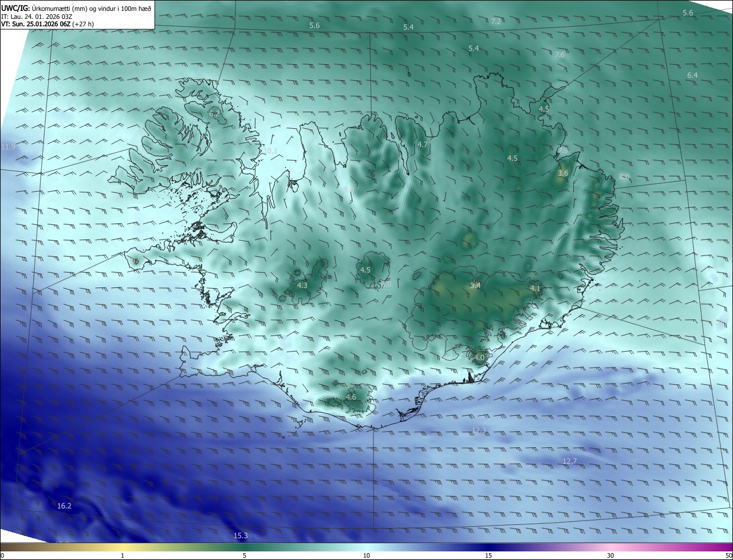Viewport: 733px width, 560px height.
Task: Click the 4.1 value label
Action: tap(535, 288)
